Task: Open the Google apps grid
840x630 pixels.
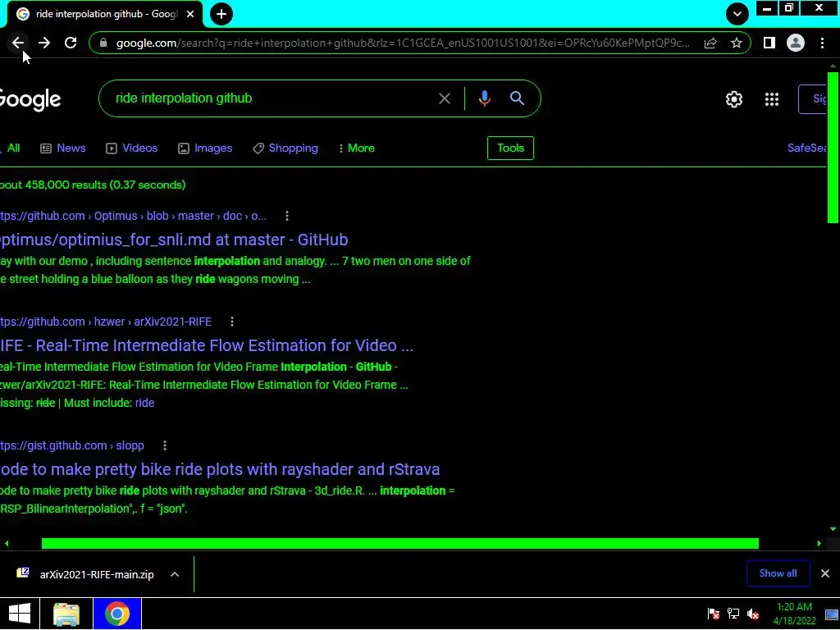Action: 772,99
